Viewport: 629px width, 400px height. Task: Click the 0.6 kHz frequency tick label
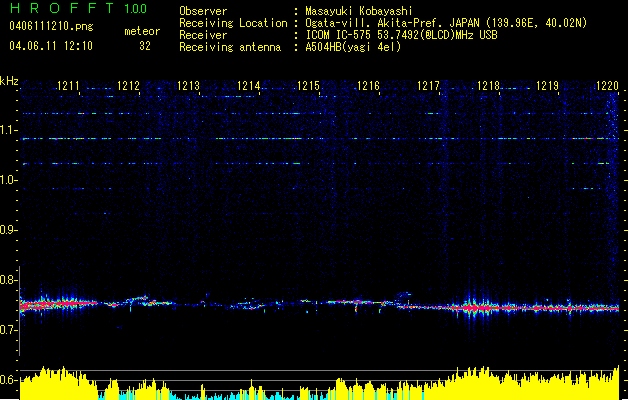7,380
